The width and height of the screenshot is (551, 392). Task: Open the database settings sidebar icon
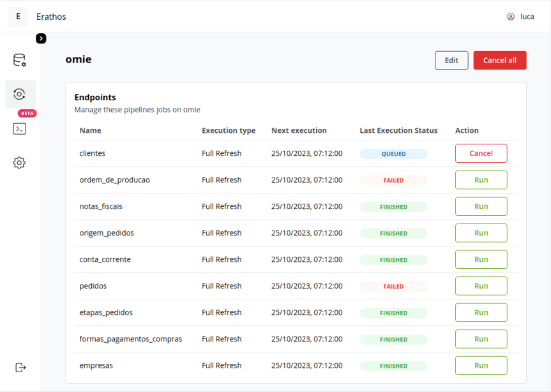click(20, 60)
